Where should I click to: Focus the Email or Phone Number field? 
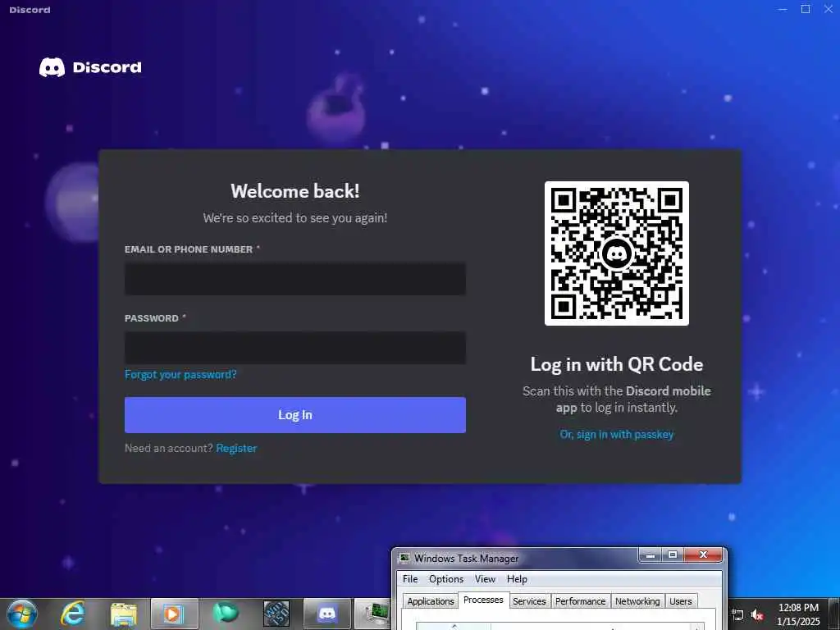coord(295,279)
